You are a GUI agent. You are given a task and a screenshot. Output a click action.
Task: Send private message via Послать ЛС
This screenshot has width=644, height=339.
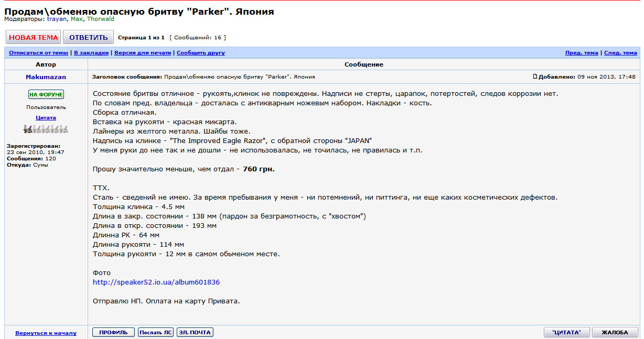(156, 332)
